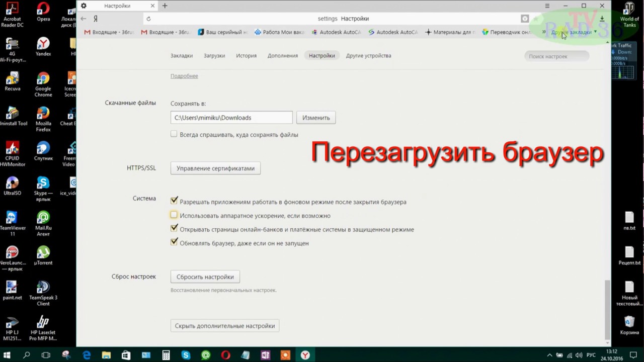Click the download path field C:\Users\mimiku\Downloads
The height and width of the screenshot is (362, 644).
pyautogui.click(x=231, y=118)
